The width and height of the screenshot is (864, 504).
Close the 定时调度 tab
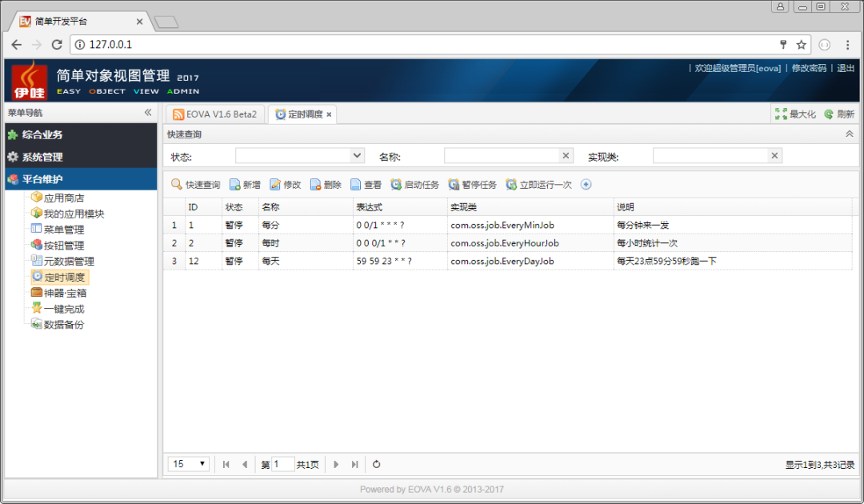[329, 114]
